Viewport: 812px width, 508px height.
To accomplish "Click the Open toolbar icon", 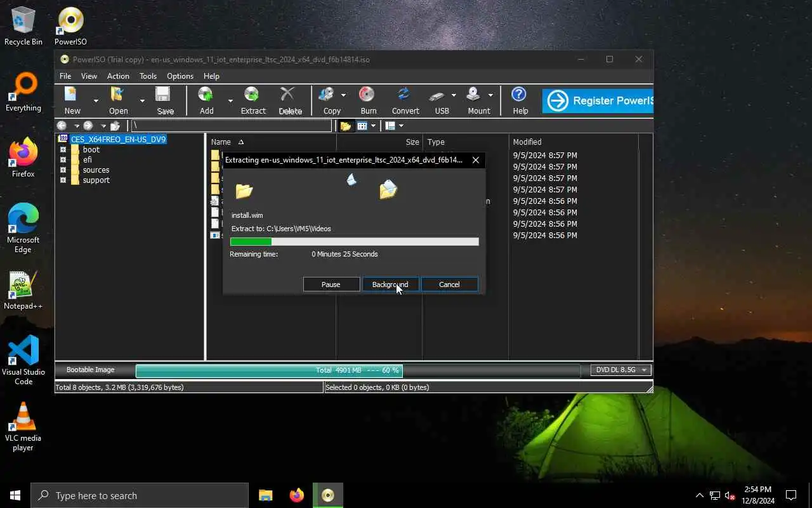I will click(118, 100).
